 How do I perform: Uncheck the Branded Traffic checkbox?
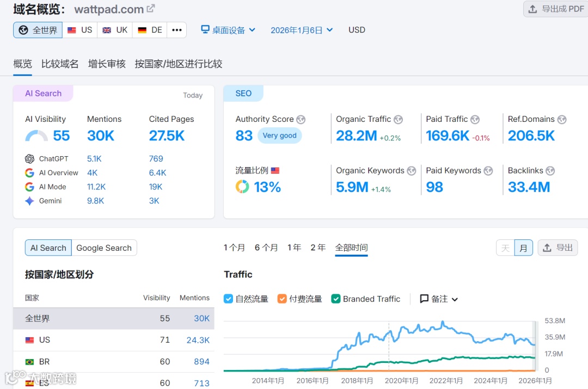click(x=336, y=299)
